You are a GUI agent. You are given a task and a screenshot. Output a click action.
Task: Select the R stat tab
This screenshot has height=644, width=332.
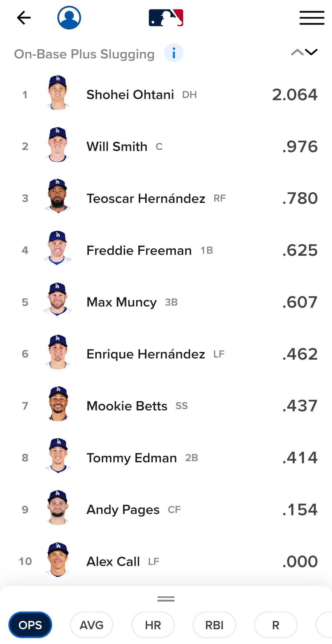coord(275,625)
